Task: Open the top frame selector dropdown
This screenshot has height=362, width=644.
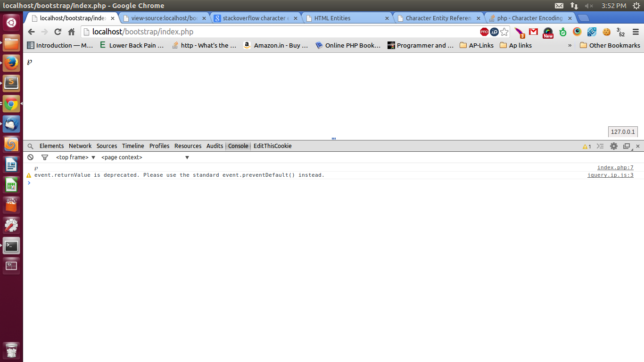Action: [x=76, y=157]
